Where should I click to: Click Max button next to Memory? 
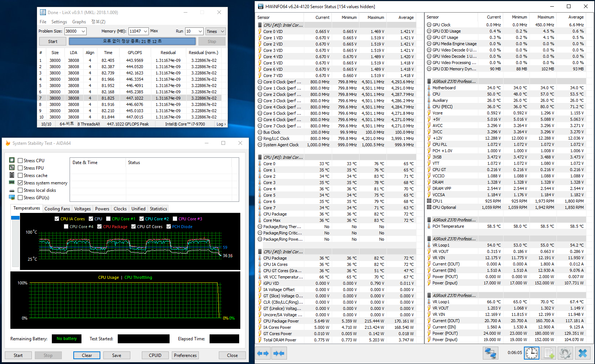click(154, 31)
